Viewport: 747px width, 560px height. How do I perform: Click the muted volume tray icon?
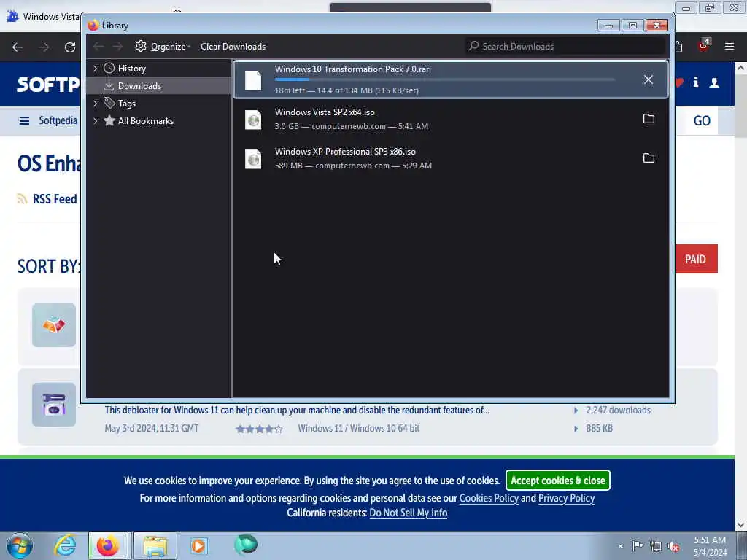coord(673,547)
